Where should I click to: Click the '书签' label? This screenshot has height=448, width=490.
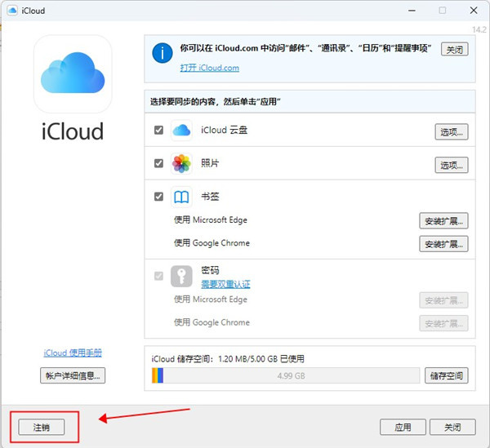pyautogui.click(x=210, y=197)
